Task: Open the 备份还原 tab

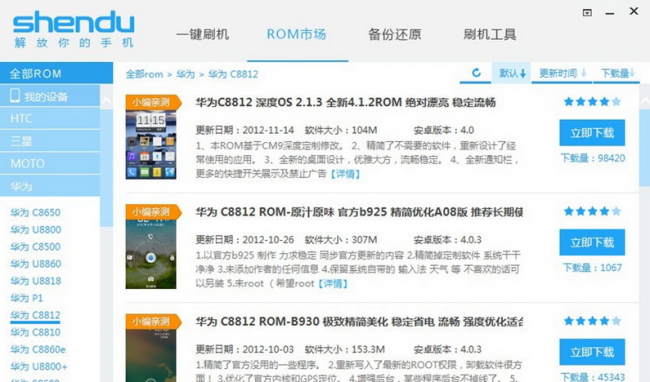Action: pyautogui.click(x=395, y=34)
